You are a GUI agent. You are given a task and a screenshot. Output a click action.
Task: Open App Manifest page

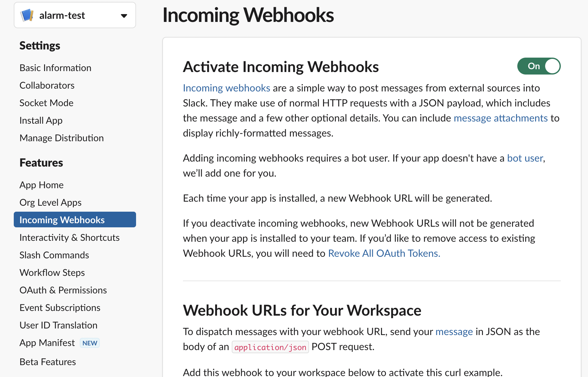pyautogui.click(x=47, y=343)
